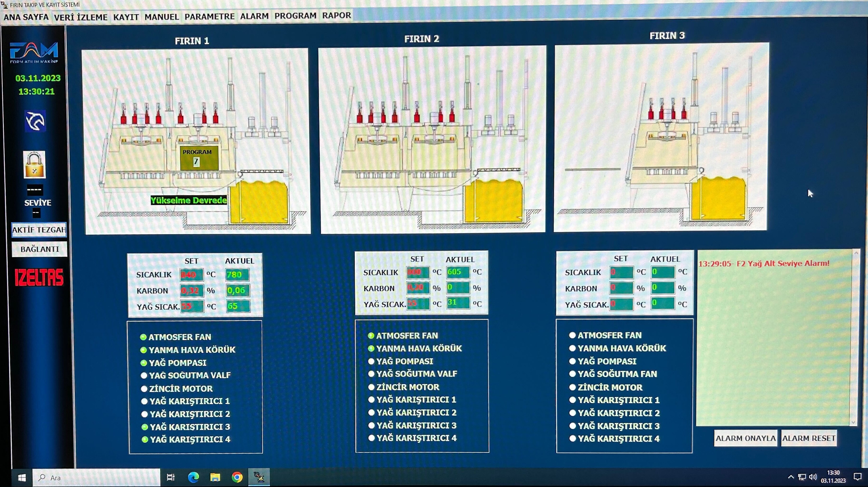The image size is (868, 487).
Task: Toggle Fırın 1 YAĞ POMPASI indicator
Action: click(x=144, y=363)
